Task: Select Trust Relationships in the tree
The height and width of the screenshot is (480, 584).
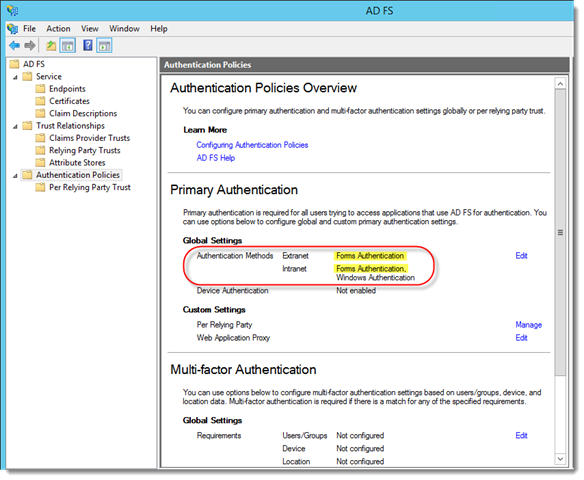Action: (x=70, y=125)
